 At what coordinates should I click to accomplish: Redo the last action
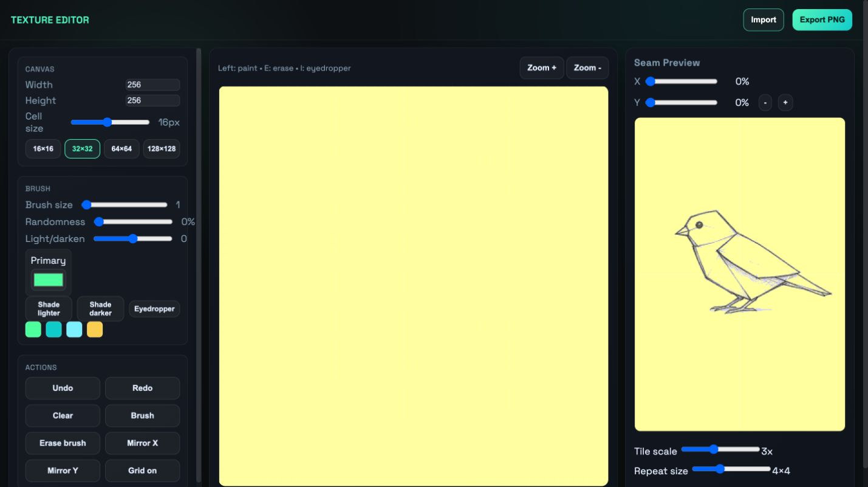(142, 389)
